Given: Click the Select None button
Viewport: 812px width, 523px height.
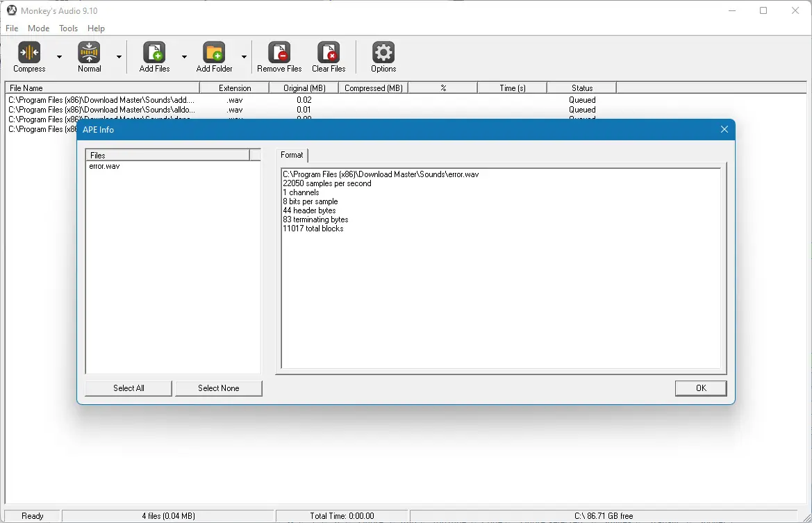Looking at the screenshot, I should tap(219, 388).
